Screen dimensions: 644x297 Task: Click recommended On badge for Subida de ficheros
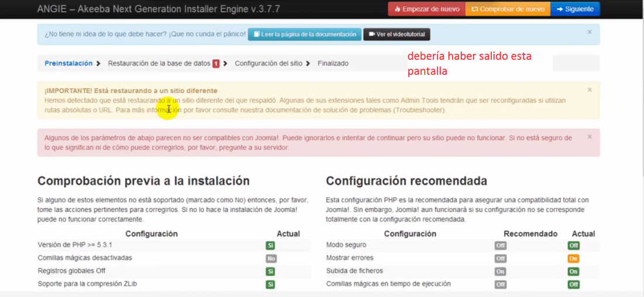(x=500, y=272)
